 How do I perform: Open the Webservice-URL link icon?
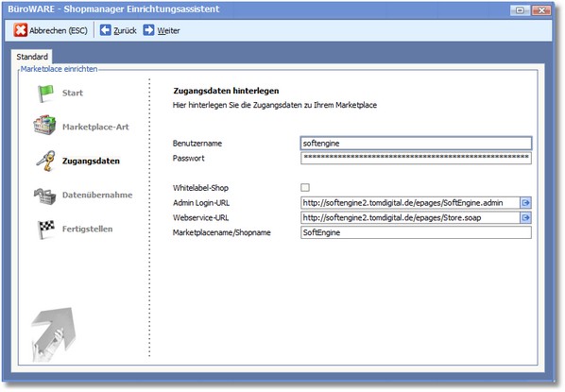click(525, 217)
